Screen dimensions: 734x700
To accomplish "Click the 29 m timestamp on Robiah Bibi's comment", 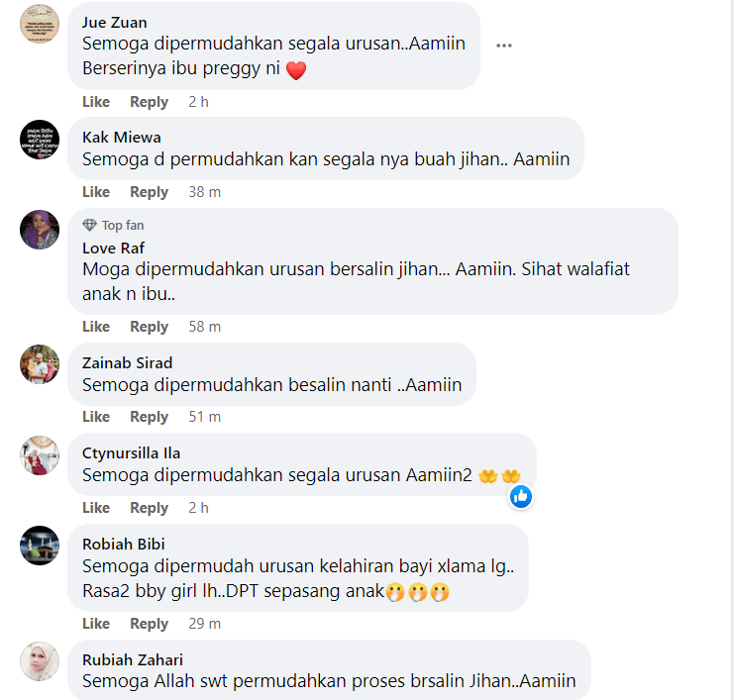I will click(x=205, y=623).
